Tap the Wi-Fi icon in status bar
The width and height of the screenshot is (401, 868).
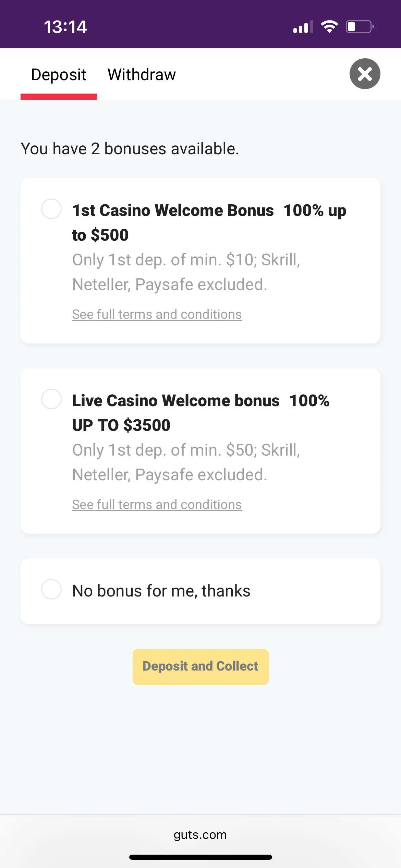(329, 26)
